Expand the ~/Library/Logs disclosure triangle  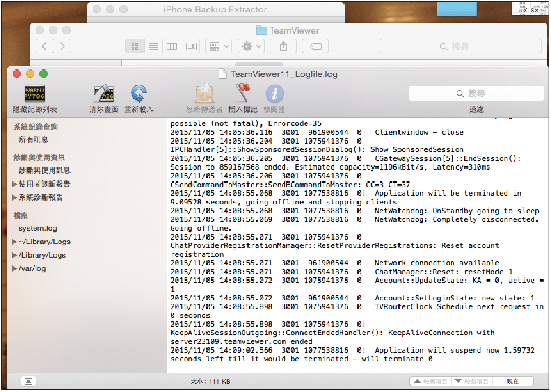(x=14, y=242)
